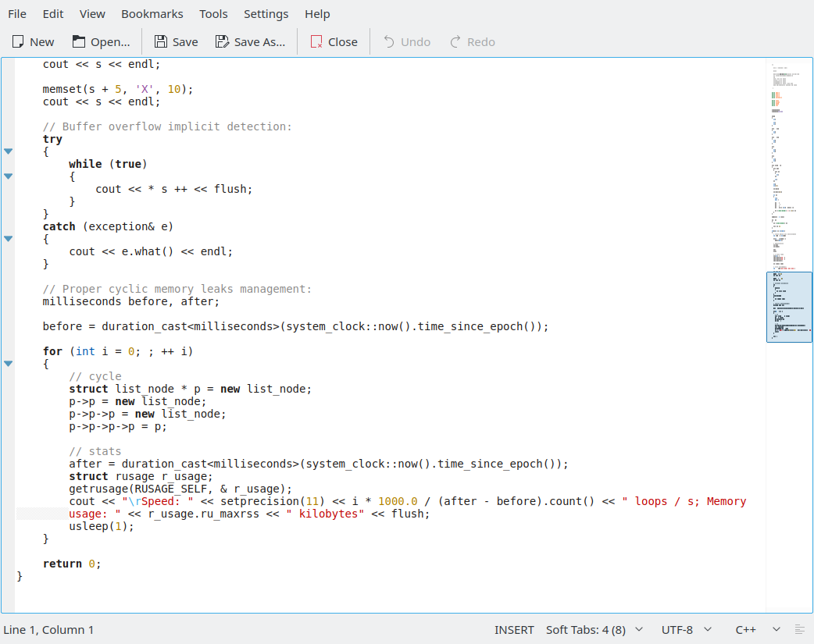Collapse the catch block fold arrow
This screenshot has width=814, height=644.
pos(8,238)
